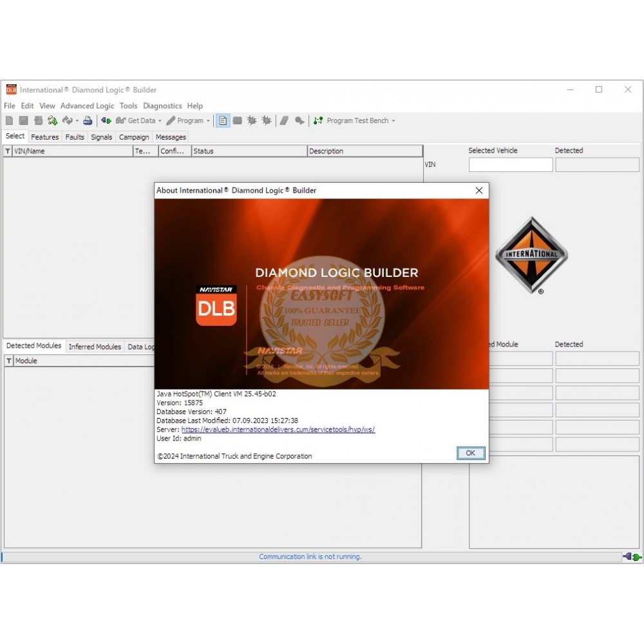This screenshot has height=644, width=644.
Task: Open the Tools menu
Action: click(129, 106)
